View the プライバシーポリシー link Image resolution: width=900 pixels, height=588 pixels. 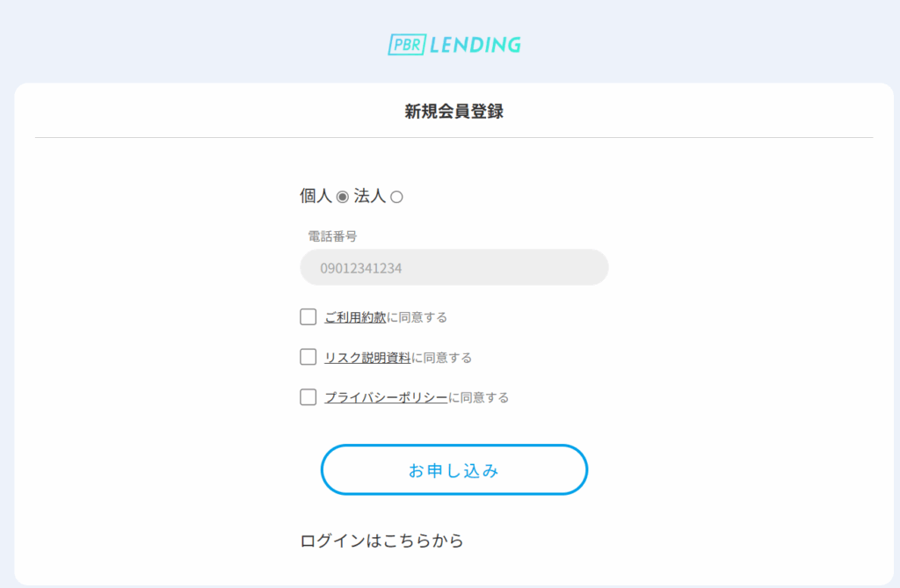[386, 397]
